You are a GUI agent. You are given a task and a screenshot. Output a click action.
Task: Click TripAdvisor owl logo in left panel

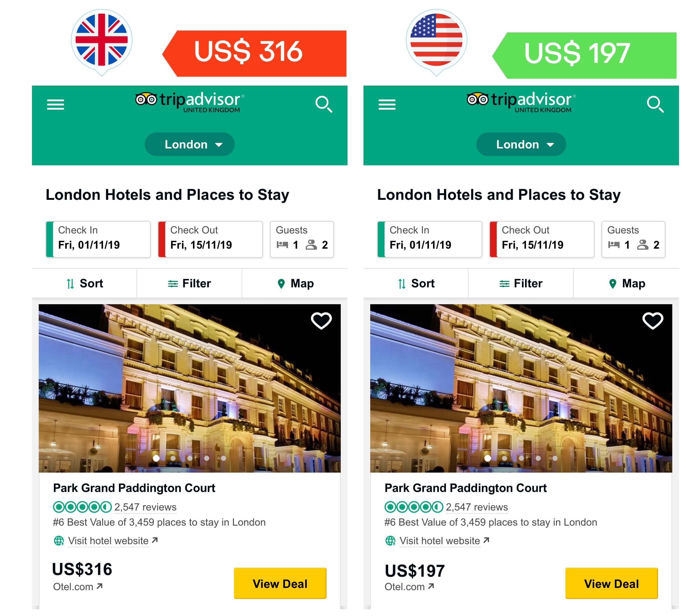[146, 99]
